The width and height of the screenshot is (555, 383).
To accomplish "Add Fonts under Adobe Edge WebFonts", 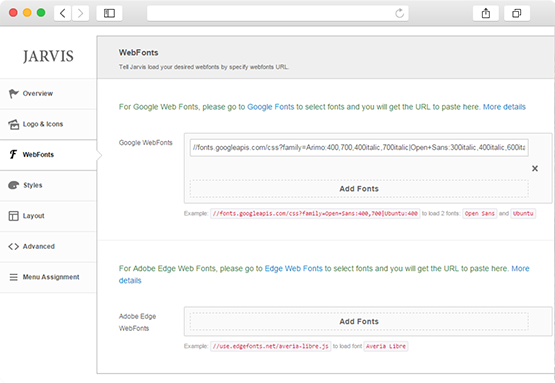I will (x=359, y=321).
